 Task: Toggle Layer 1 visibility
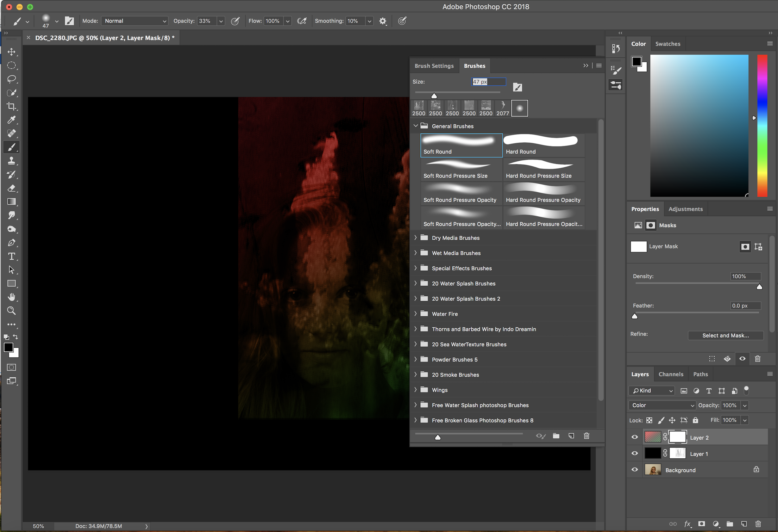coord(635,453)
